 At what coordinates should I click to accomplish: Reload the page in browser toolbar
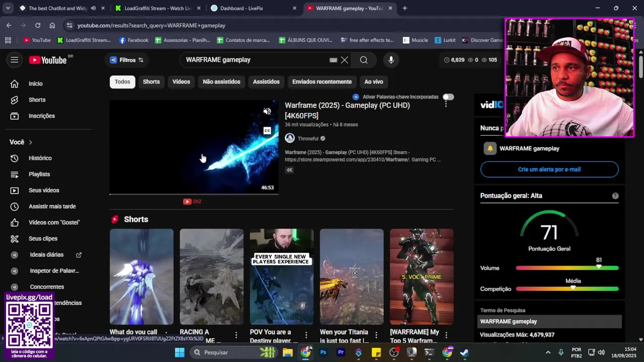pos(38,25)
